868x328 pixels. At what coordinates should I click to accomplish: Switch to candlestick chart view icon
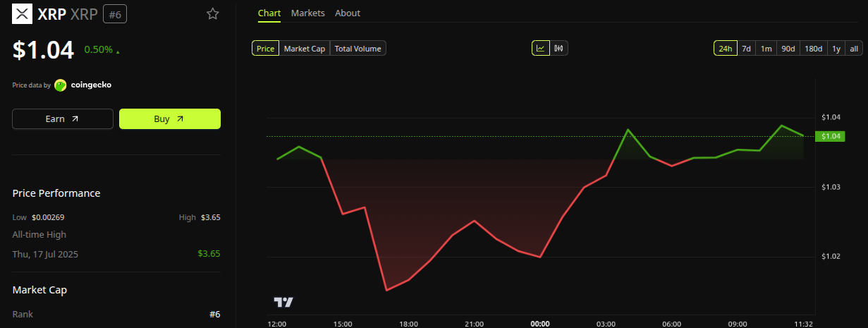click(559, 48)
